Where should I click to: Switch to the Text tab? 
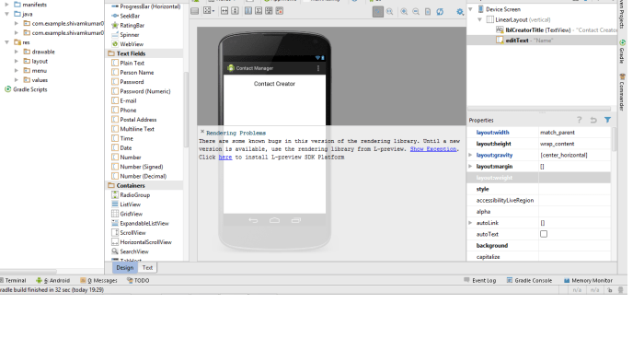[147, 267]
